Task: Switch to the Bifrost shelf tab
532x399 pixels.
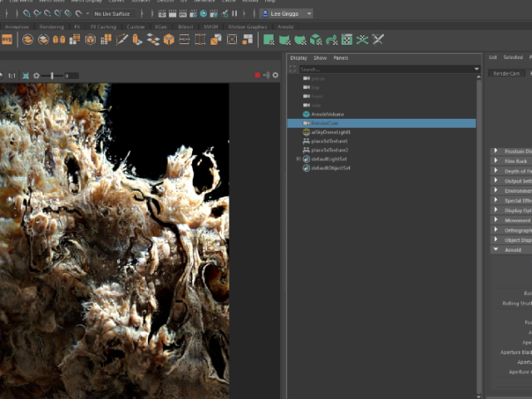Action: point(185,27)
